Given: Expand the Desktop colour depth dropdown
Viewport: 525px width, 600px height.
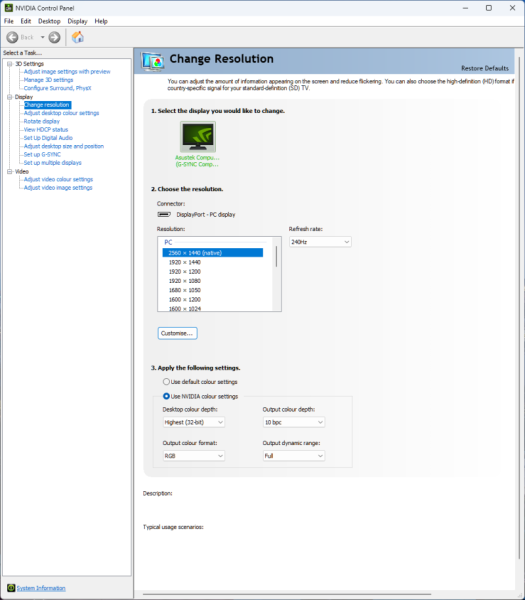Looking at the screenshot, I should point(194,422).
